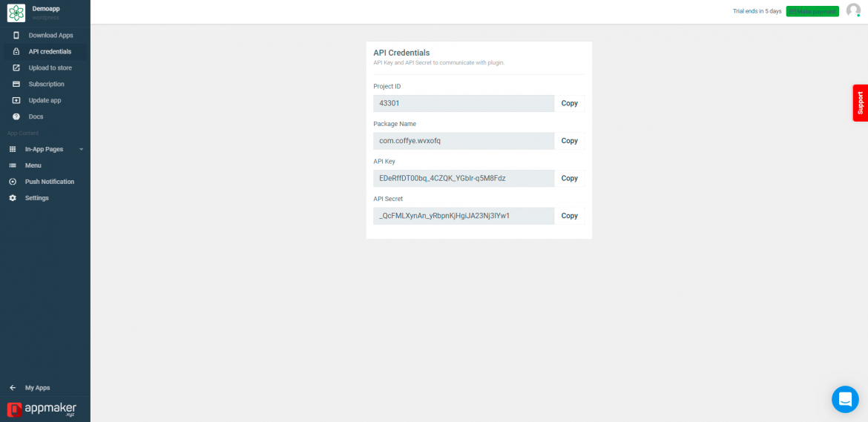868x422 pixels.
Task: Click the Demoapp logo icon
Action: point(16,13)
